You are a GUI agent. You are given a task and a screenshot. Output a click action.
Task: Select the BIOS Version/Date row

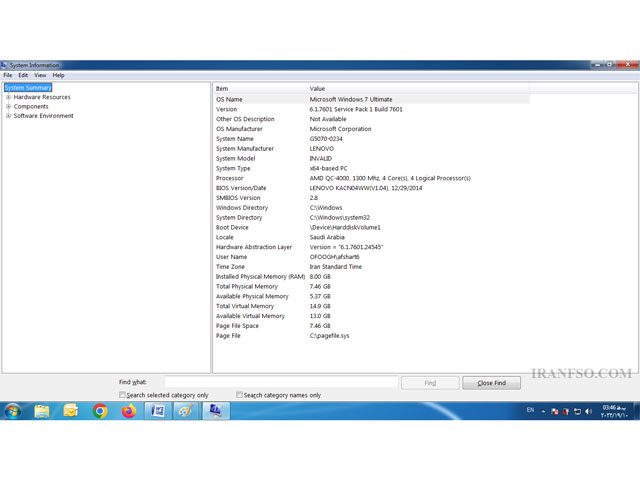pos(371,188)
